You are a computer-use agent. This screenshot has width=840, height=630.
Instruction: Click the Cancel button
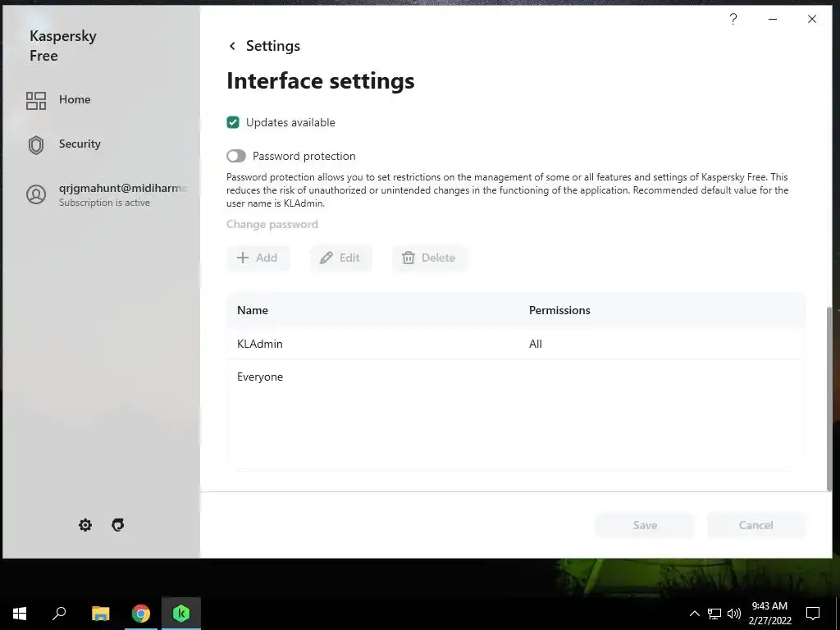click(756, 526)
